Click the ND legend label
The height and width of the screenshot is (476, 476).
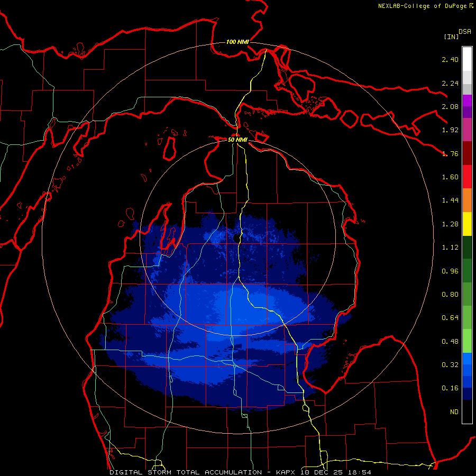tap(454, 412)
